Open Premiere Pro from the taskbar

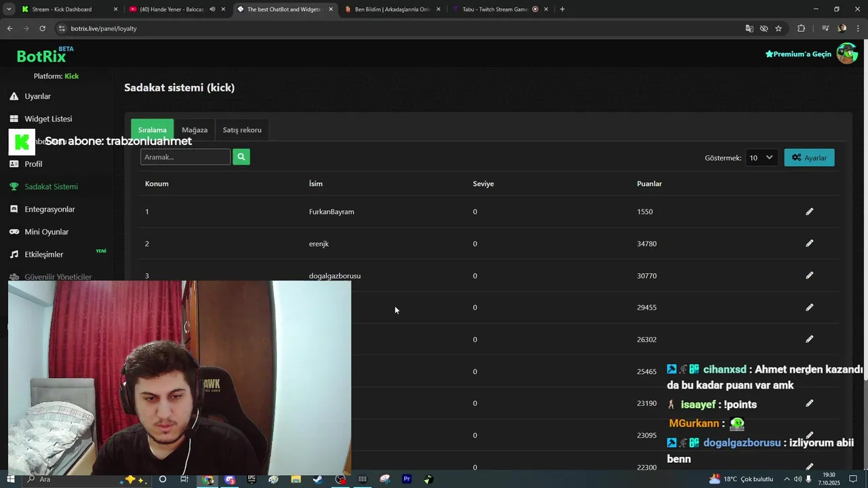(407, 479)
